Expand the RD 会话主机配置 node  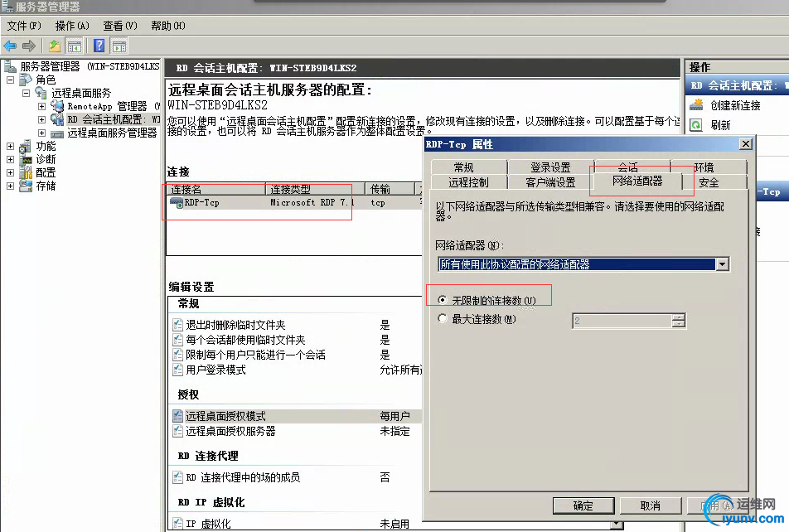(x=41, y=119)
